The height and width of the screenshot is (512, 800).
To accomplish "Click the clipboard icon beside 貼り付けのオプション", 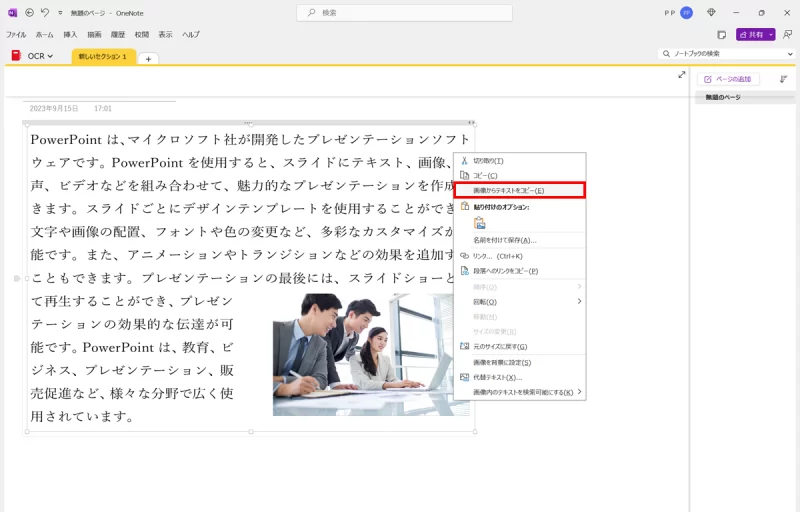I will click(465, 207).
